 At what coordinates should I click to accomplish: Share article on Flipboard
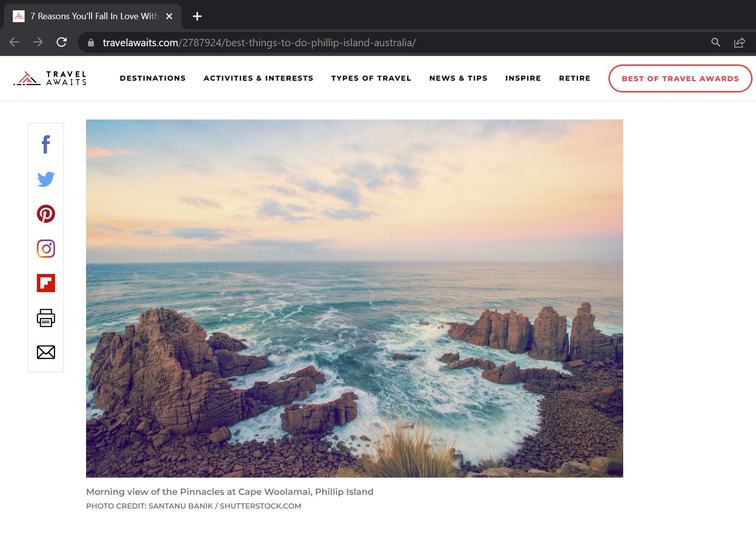pyautogui.click(x=46, y=283)
